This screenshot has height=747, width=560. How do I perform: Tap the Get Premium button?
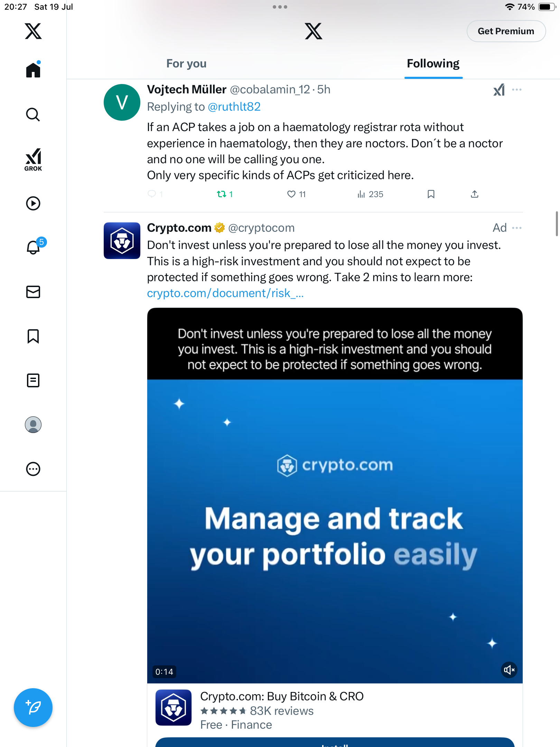tap(506, 31)
